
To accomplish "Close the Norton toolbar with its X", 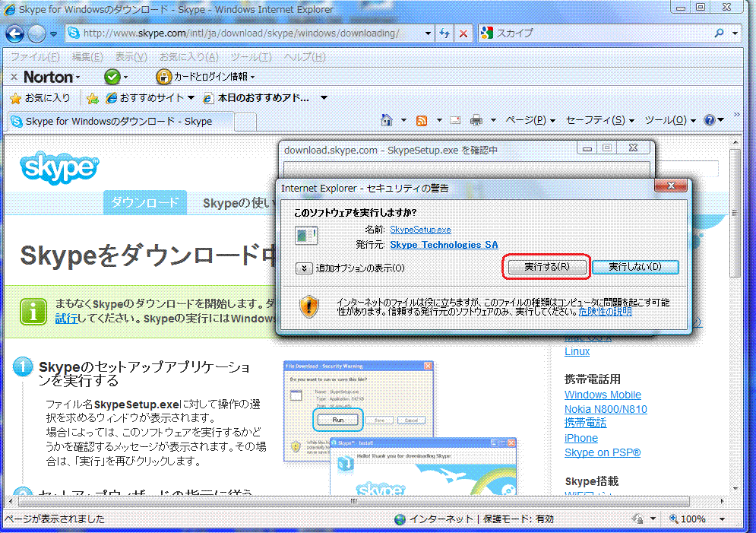I will click(x=14, y=76).
